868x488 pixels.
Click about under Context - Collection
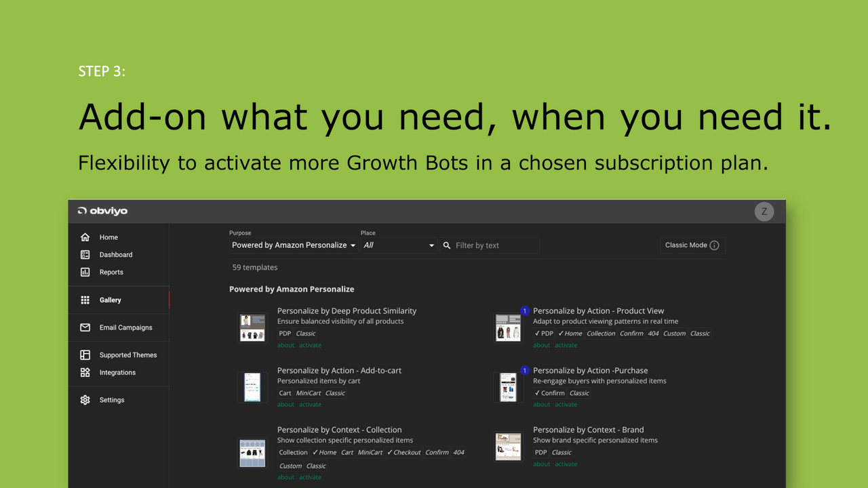tap(285, 477)
